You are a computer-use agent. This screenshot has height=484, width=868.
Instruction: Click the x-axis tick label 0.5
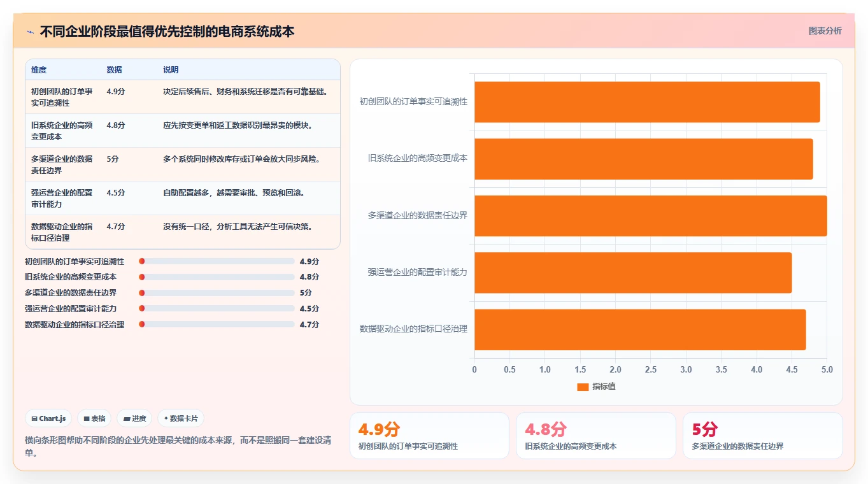pyautogui.click(x=509, y=370)
